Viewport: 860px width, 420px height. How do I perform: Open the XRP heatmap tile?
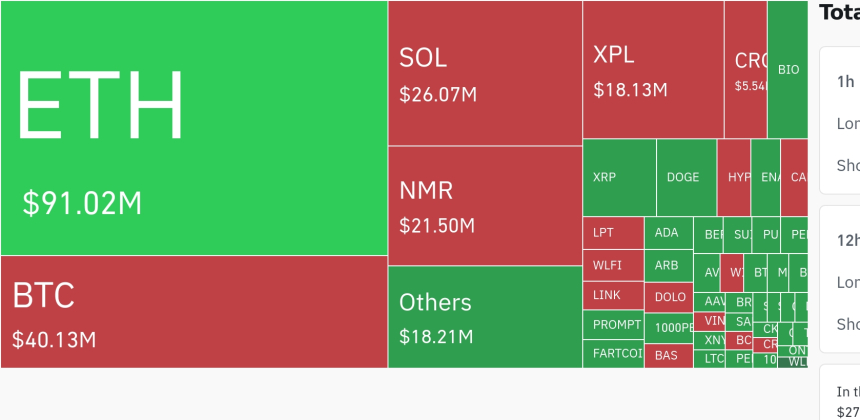pos(619,177)
